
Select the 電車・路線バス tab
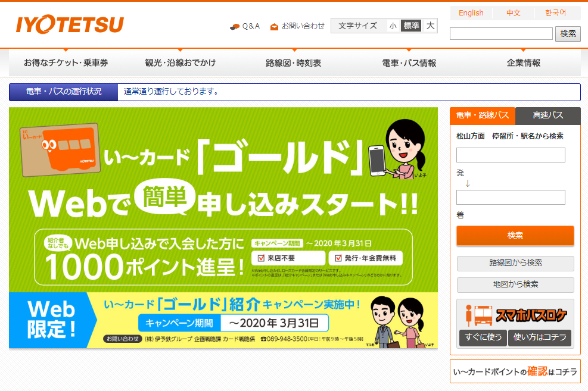(x=483, y=115)
